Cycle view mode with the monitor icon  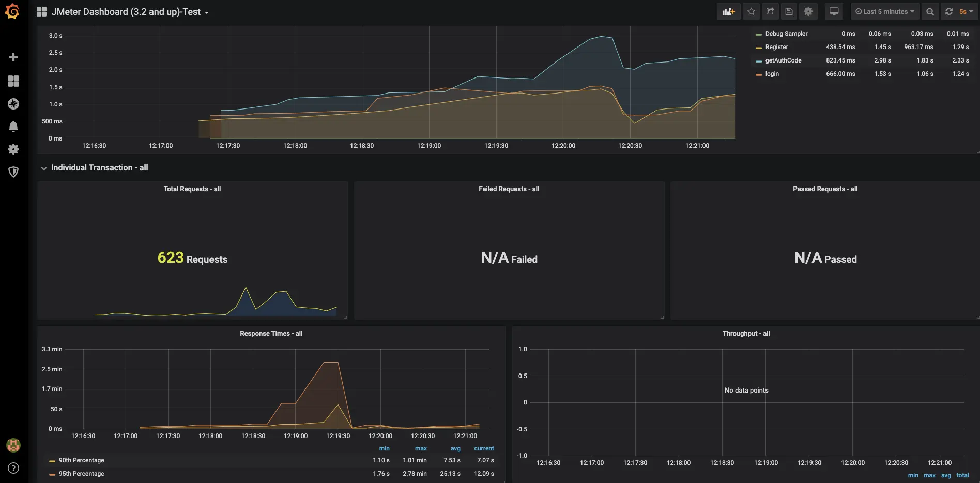pyautogui.click(x=834, y=11)
